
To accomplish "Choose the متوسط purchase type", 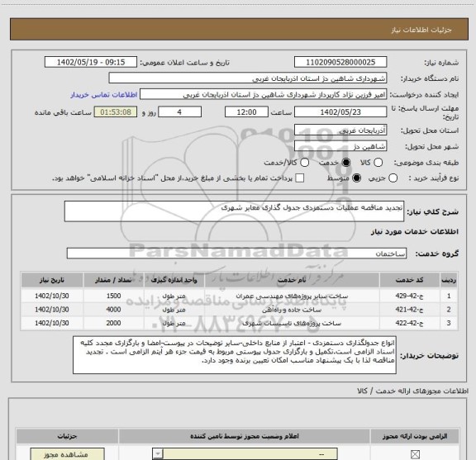I will coord(356,178).
